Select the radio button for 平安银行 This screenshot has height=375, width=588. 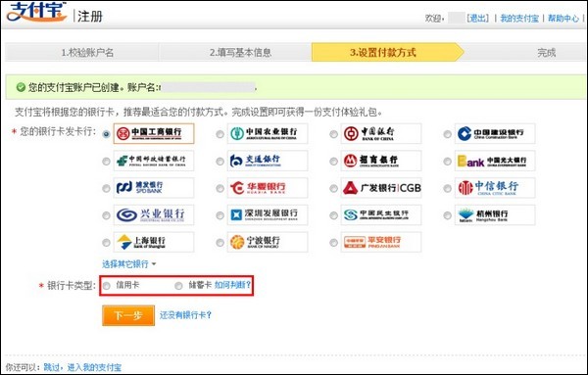pyautogui.click(x=333, y=243)
